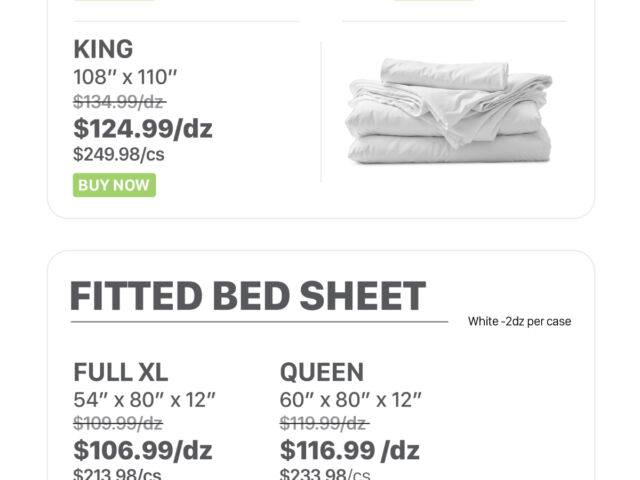Select the FULL XL size heading
Screen dimensions: 640x480
[x=120, y=373]
